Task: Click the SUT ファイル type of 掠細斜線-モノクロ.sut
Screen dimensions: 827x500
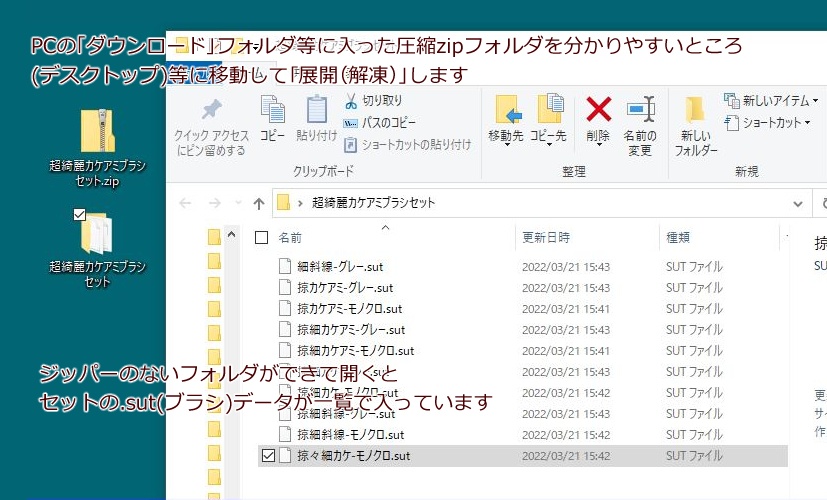Action: point(694,435)
